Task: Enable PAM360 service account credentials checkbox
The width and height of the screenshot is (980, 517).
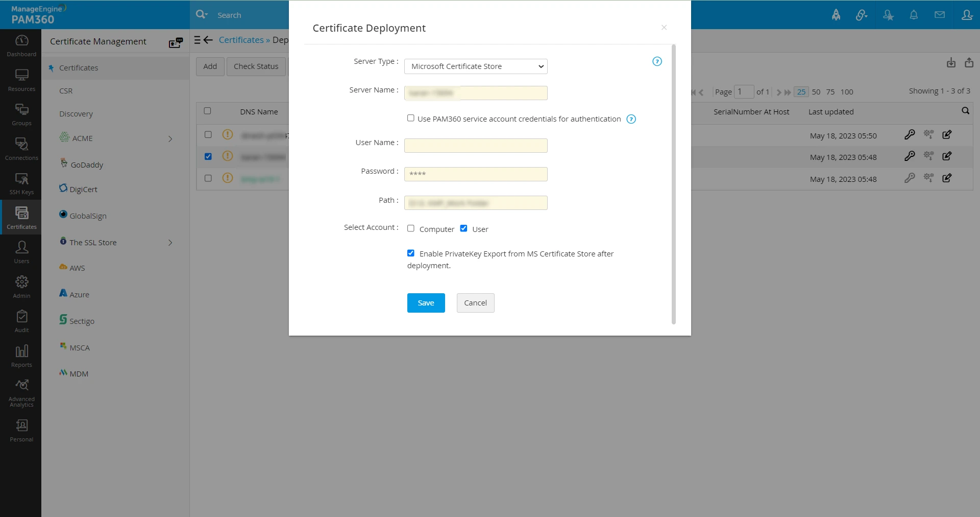Action: pos(411,119)
